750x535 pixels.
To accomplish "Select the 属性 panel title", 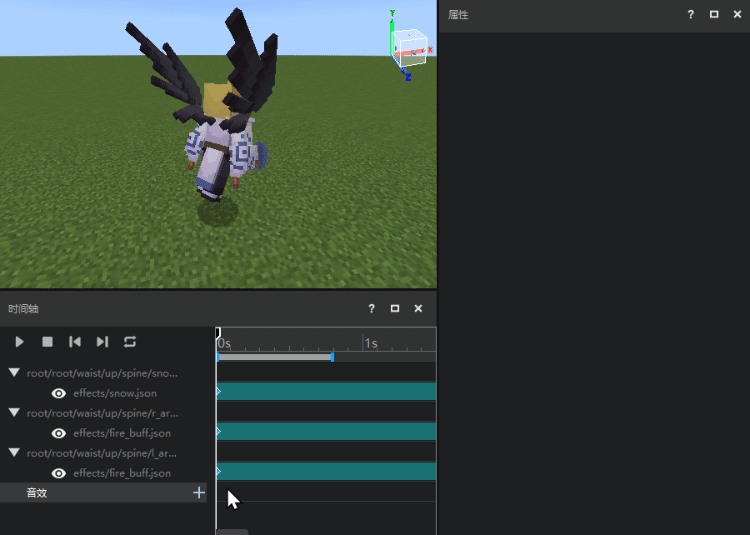I will pos(458,15).
